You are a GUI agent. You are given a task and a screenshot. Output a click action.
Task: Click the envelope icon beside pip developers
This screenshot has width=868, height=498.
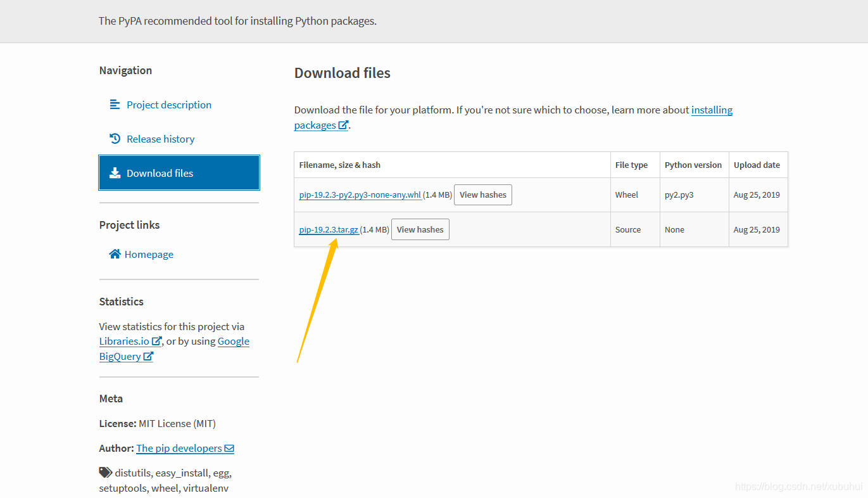click(x=229, y=449)
